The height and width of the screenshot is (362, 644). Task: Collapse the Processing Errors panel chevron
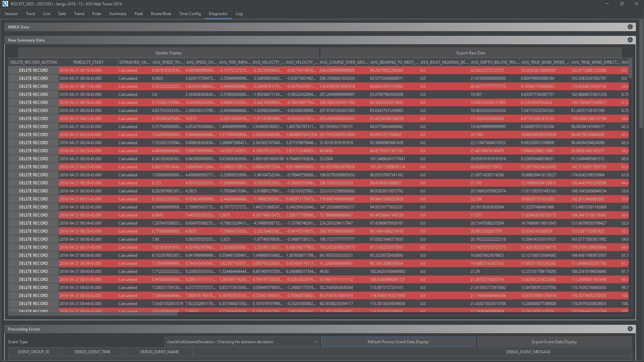pos(630,329)
